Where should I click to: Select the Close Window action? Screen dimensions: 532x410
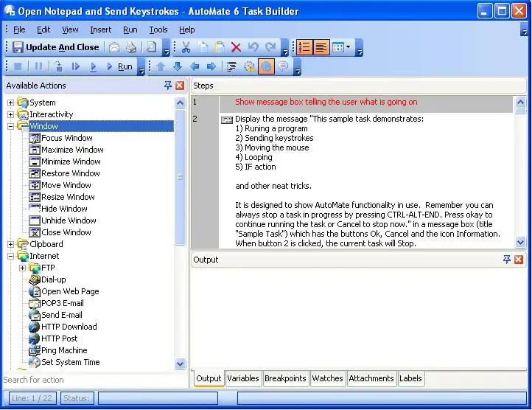pyautogui.click(x=60, y=232)
